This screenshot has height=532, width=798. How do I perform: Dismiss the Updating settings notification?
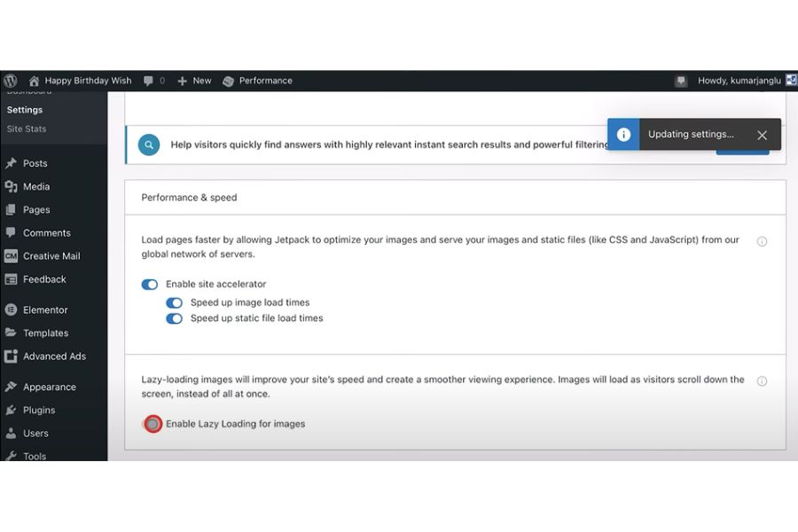pyautogui.click(x=762, y=135)
